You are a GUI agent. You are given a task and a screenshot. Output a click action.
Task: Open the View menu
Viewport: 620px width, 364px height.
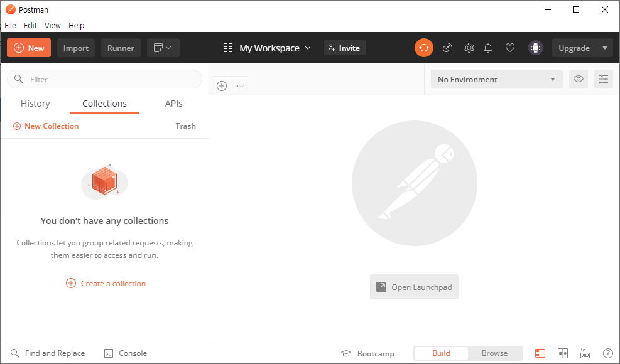click(53, 25)
